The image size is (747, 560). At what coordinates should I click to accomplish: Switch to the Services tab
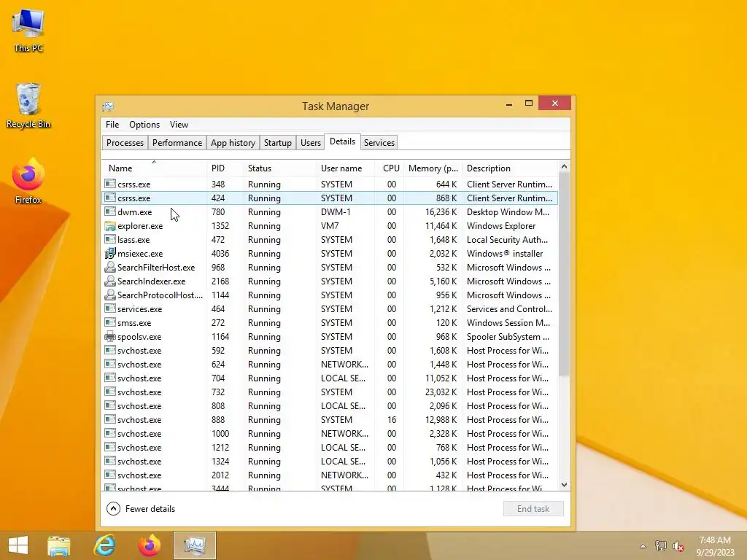tap(379, 143)
